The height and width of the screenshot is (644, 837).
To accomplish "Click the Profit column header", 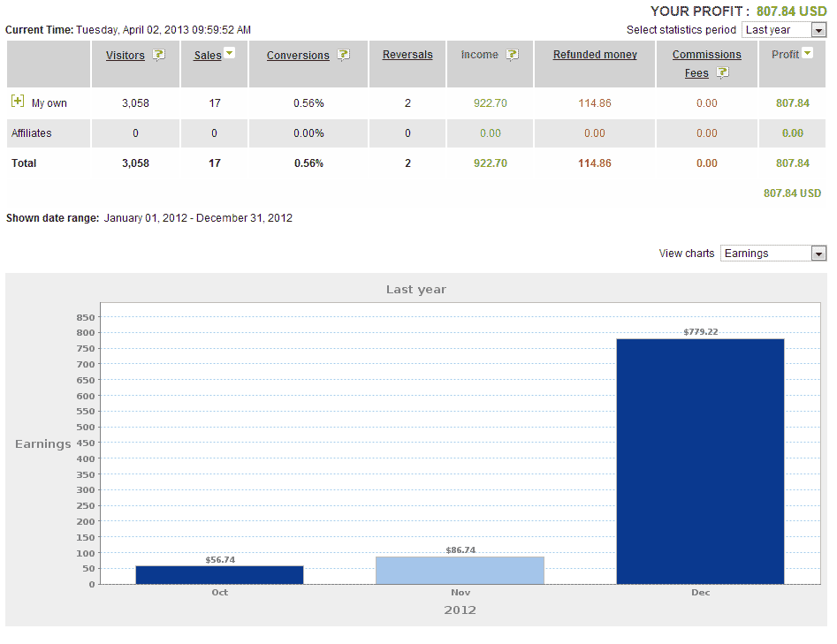I will (785, 55).
